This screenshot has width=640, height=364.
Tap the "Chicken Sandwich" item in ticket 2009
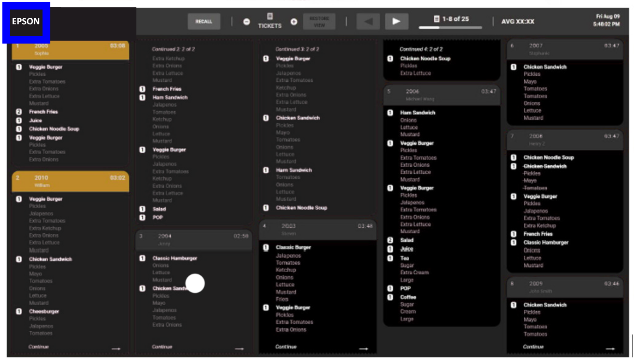click(x=545, y=305)
